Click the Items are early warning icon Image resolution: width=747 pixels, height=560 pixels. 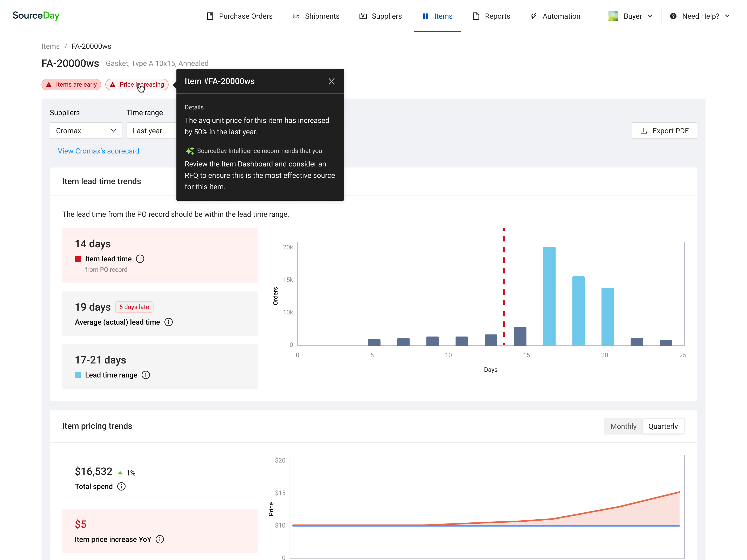(49, 84)
